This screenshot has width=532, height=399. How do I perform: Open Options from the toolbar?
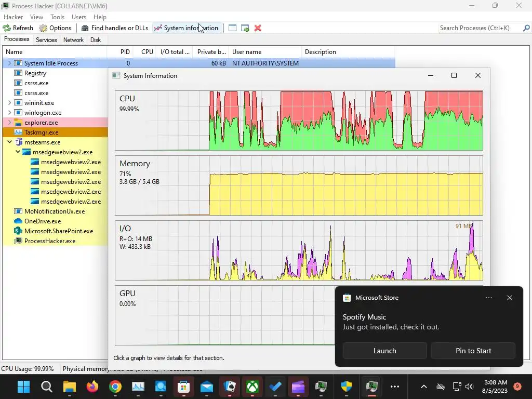tap(55, 28)
